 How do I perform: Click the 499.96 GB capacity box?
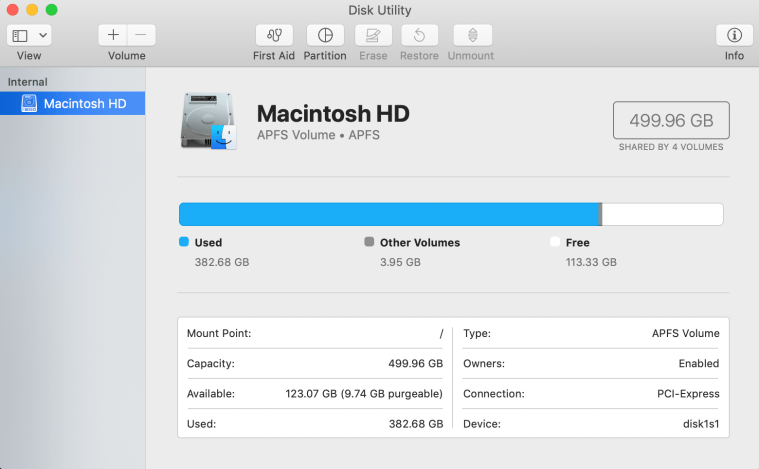tap(670, 121)
